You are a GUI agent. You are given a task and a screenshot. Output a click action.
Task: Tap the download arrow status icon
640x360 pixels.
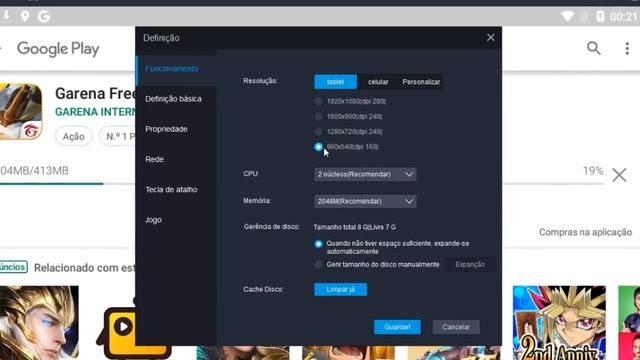point(6,16)
